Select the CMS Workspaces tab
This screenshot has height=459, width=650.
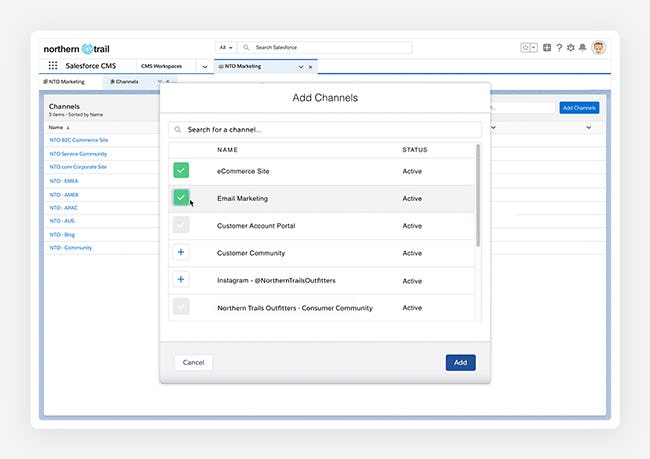[162, 66]
